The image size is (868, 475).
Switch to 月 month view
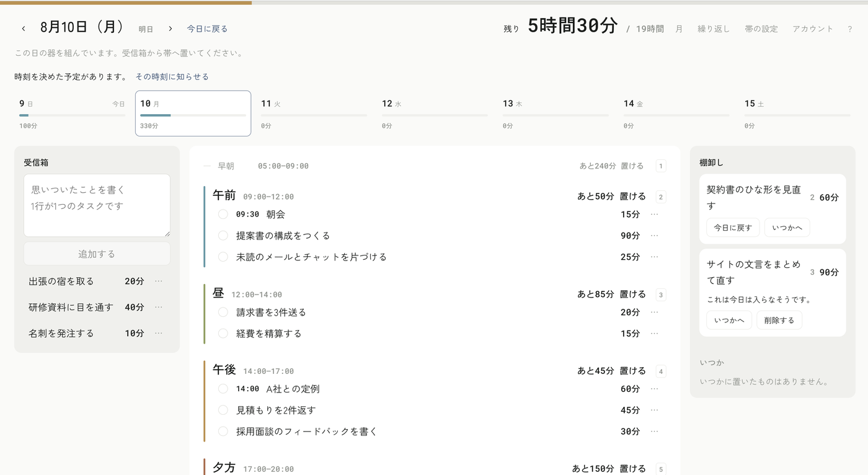(x=679, y=29)
